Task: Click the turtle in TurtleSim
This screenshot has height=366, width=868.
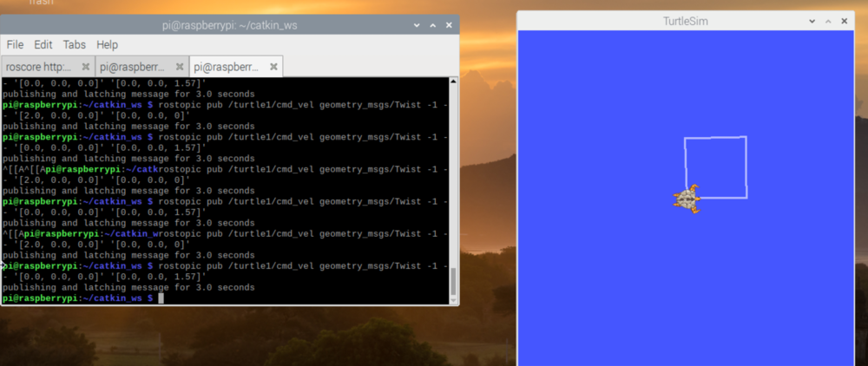Action: [687, 199]
